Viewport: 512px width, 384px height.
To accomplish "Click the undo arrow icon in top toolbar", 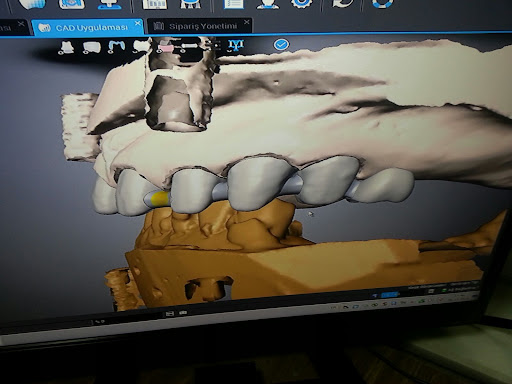I will (x=342, y=3).
